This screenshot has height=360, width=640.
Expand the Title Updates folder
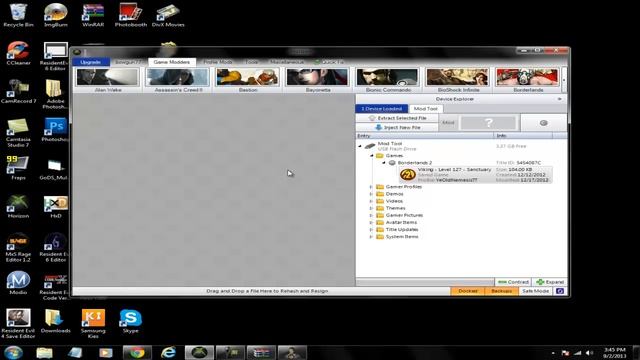[x=371, y=229]
